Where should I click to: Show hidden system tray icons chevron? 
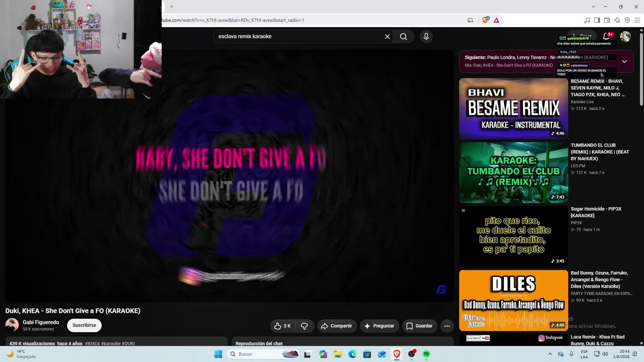point(550,354)
